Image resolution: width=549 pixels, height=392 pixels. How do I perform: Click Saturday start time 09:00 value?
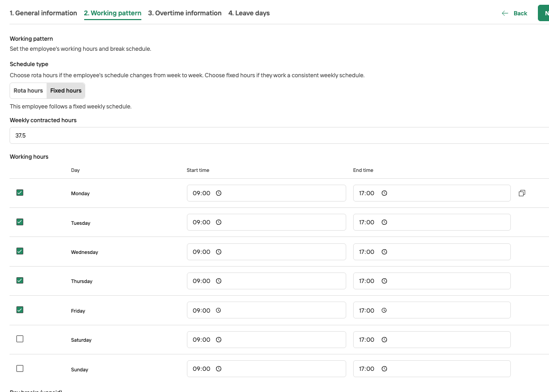pos(202,340)
